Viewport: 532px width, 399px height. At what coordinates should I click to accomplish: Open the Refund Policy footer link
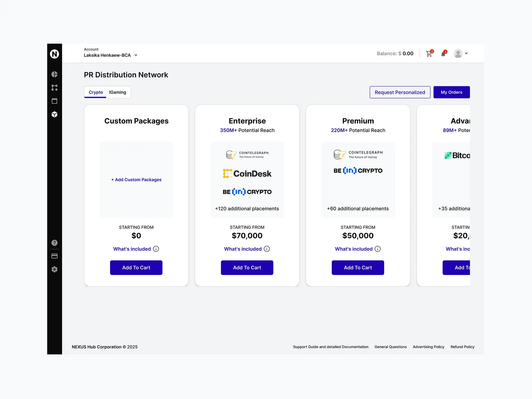[462, 347]
